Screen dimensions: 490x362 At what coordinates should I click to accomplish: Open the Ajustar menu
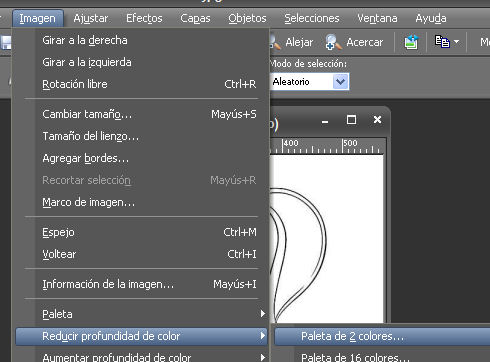[x=91, y=18]
